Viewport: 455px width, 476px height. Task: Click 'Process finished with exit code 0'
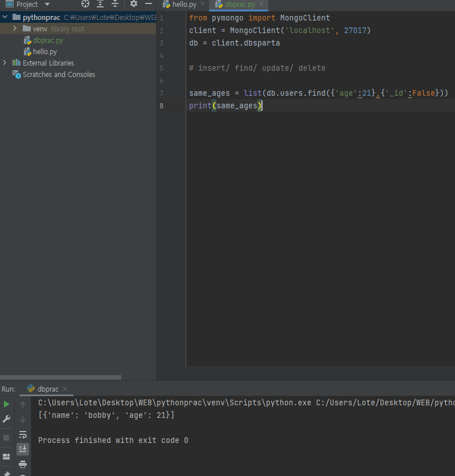113,440
